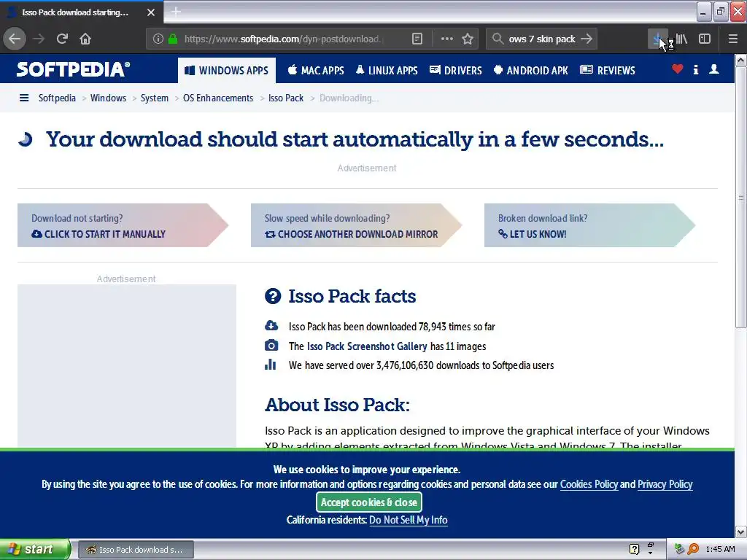This screenshot has height=560, width=747.
Task: Show site information icon in address bar
Action: coord(158,39)
